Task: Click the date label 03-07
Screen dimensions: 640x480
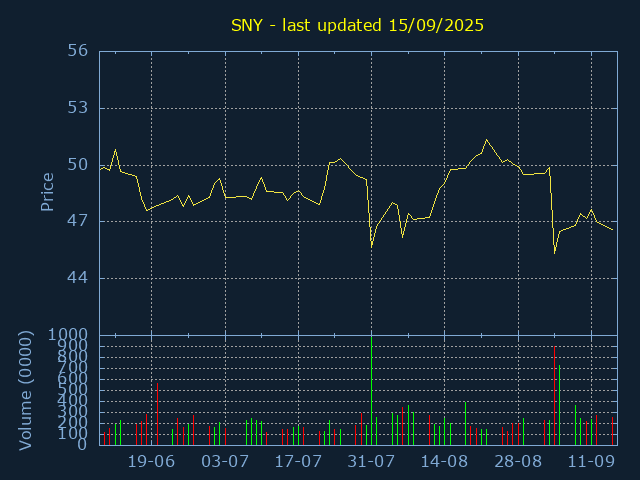Action: point(225,462)
